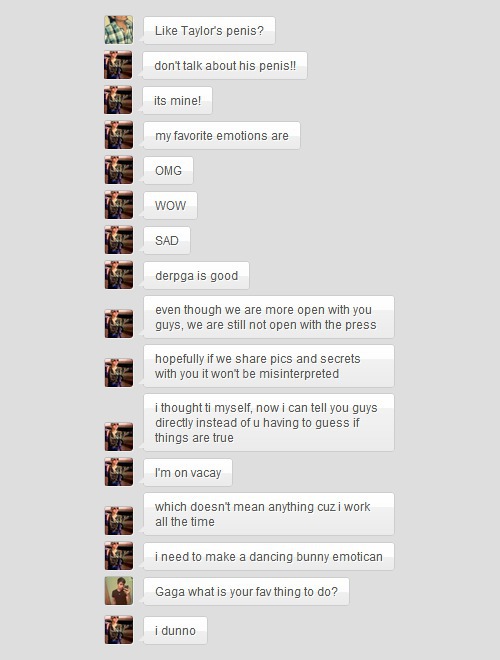Select message about not open with the press
The height and width of the screenshot is (660, 500).
pos(269,317)
